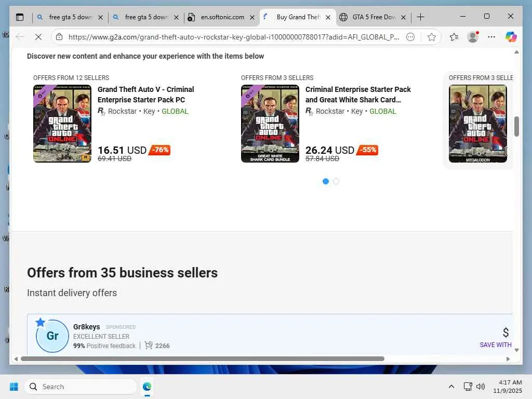Go back to previous page
This screenshot has height=399, width=532.
point(20,37)
